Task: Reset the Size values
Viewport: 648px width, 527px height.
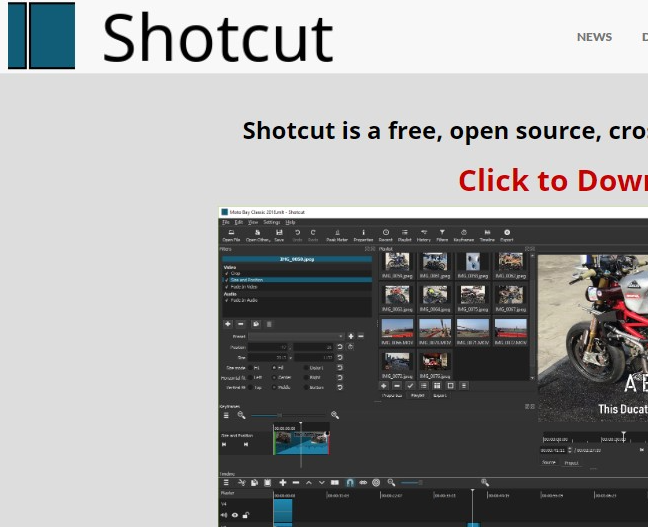Action: click(x=340, y=357)
